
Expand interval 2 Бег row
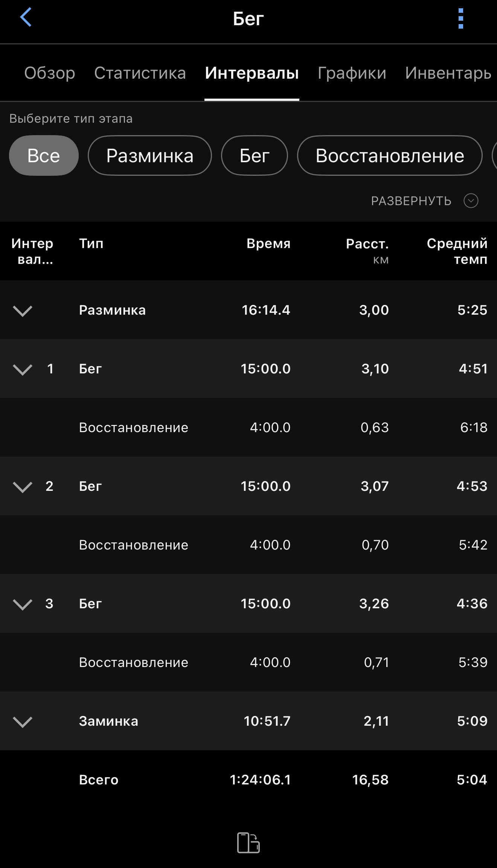23,487
